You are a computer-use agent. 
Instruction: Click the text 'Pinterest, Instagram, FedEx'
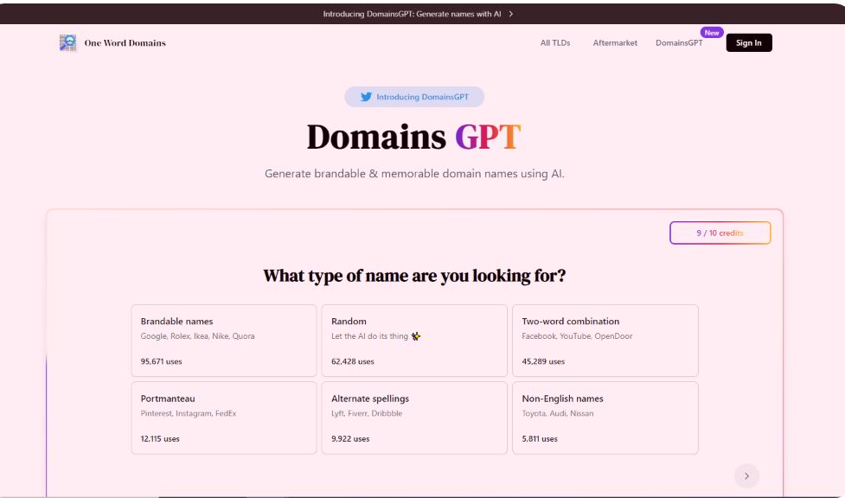pyautogui.click(x=189, y=413)
